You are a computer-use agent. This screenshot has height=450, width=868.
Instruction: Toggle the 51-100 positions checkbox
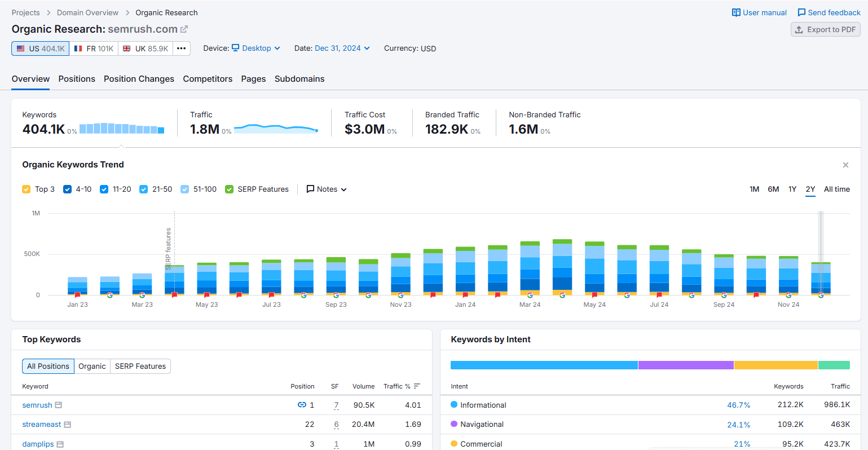(x=184, y=189)
